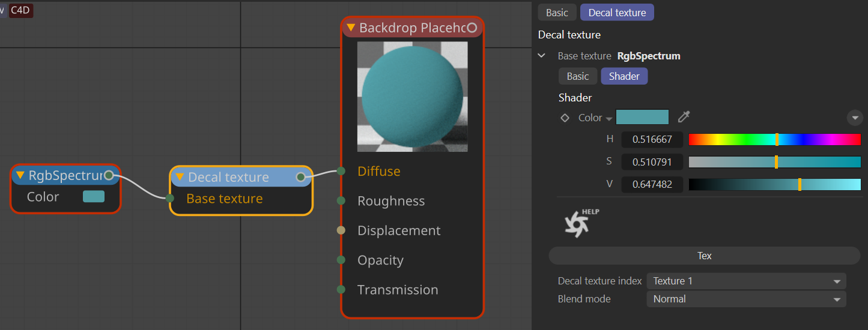Image resolution: width=868 pixels, height=330 pixels.
Task: Collapse the Base texture section chevron
Action: click(x=542, y=56)
